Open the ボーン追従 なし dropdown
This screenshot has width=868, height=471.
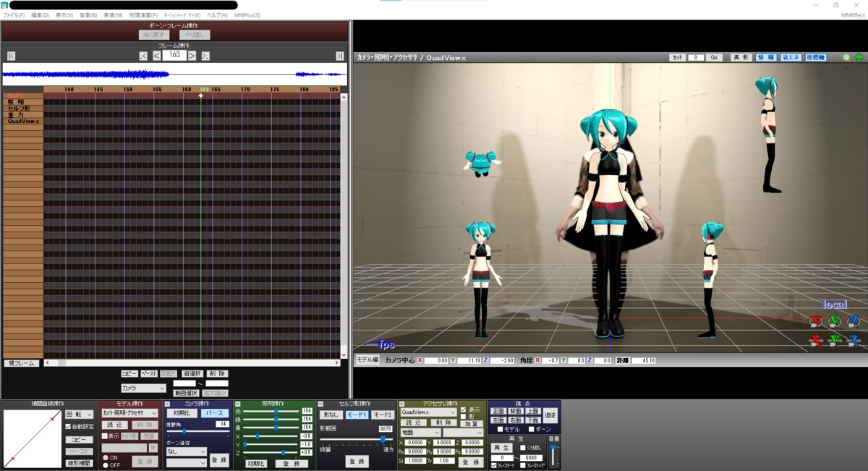point(187,451)
